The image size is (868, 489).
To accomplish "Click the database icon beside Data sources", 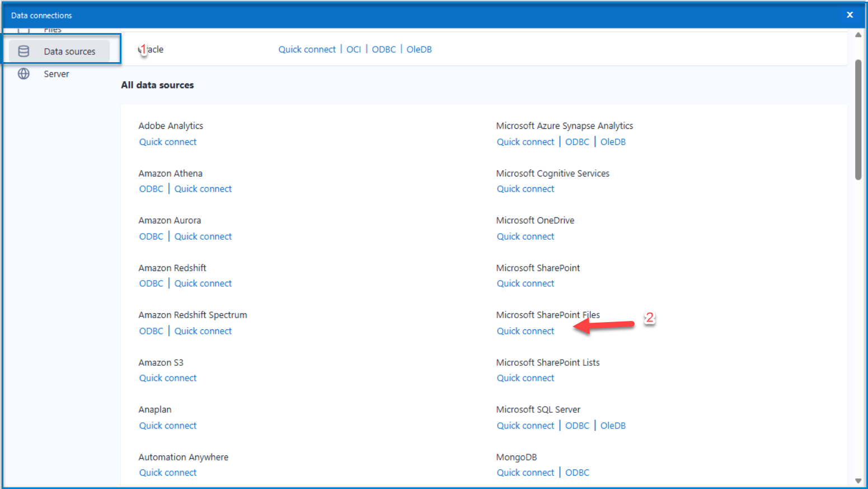I will pos(24,52).
